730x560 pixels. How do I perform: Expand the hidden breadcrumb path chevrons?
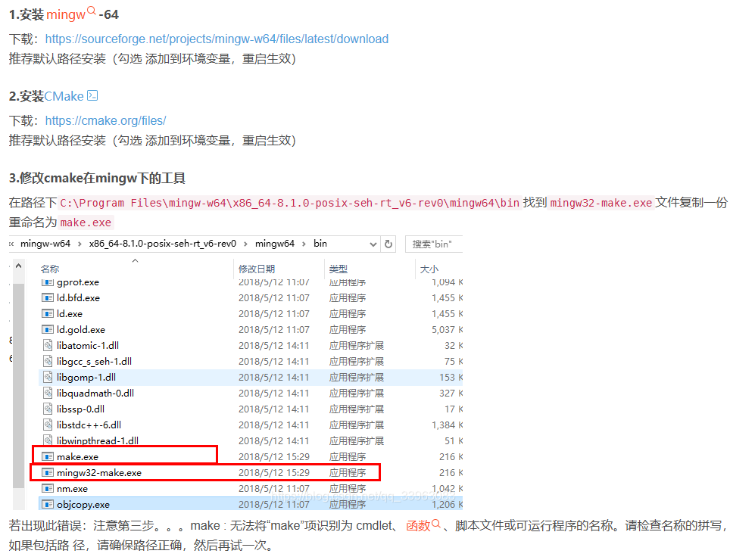pyautogui.click(x=11, y=244)
